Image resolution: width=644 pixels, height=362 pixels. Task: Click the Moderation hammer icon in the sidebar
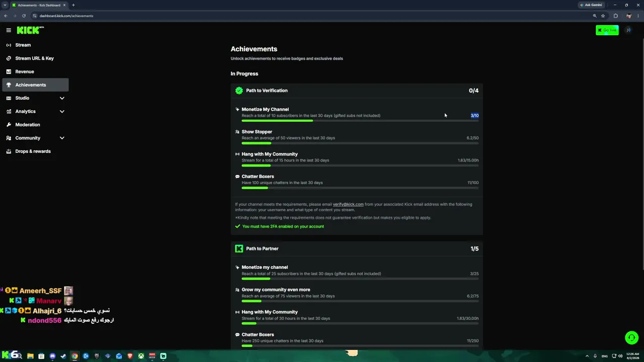(x=9, y=125)
